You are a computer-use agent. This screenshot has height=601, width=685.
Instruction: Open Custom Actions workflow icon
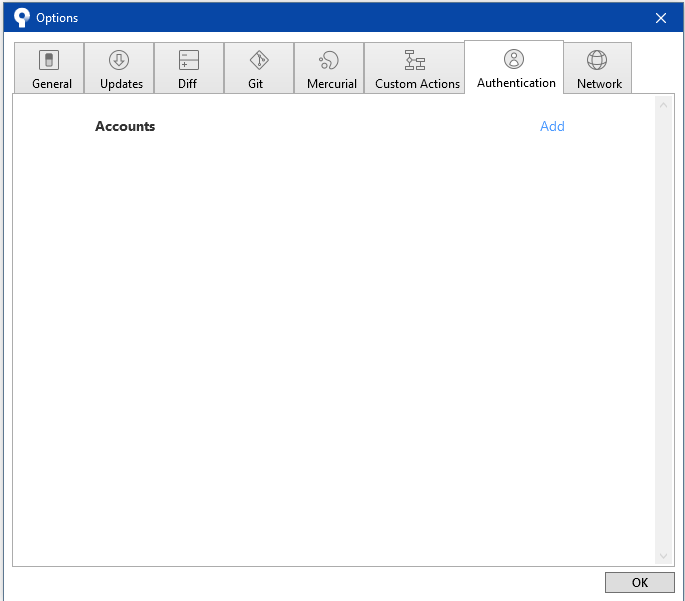pos(415,60)
